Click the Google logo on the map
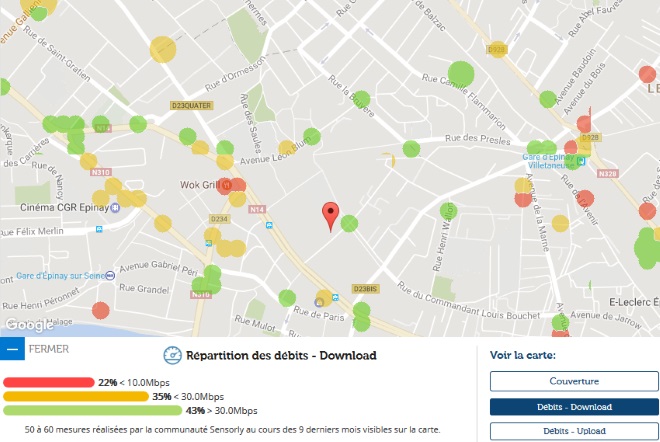Image resolution: width=660 pixels, height=442 pixels. pos(29,324)
